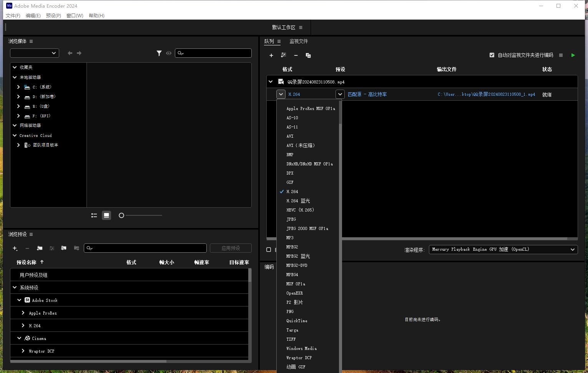Screen dimensions: 588x373
Task: Click the duplicate icon in queue toolbar
Action: (x=308, y=55)
